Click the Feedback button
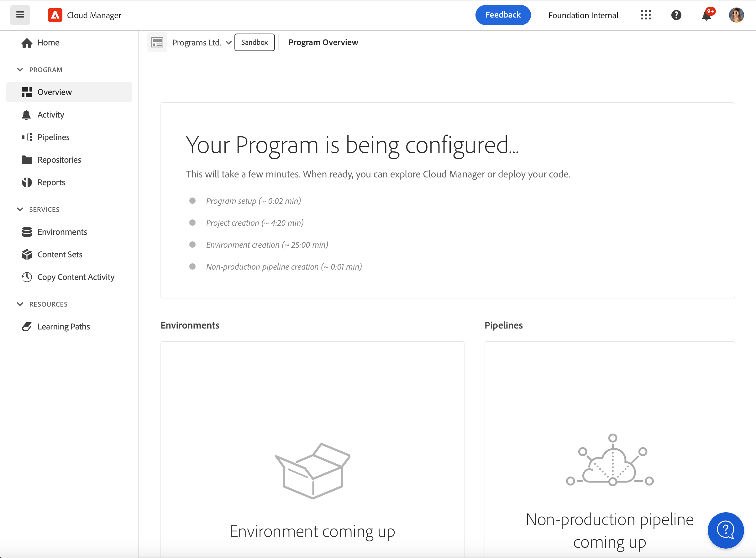The width and height of the screenshot is (756, 558). click(x=503, y=15)
